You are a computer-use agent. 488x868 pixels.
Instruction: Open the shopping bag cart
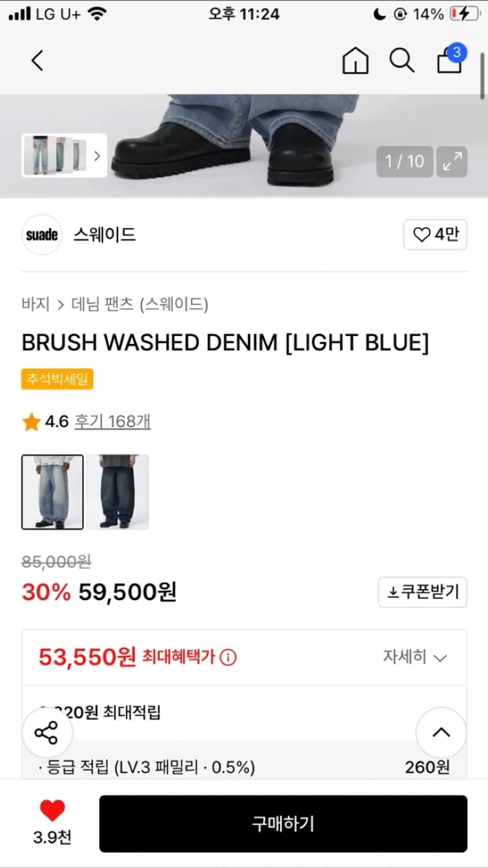pos(450,60)
